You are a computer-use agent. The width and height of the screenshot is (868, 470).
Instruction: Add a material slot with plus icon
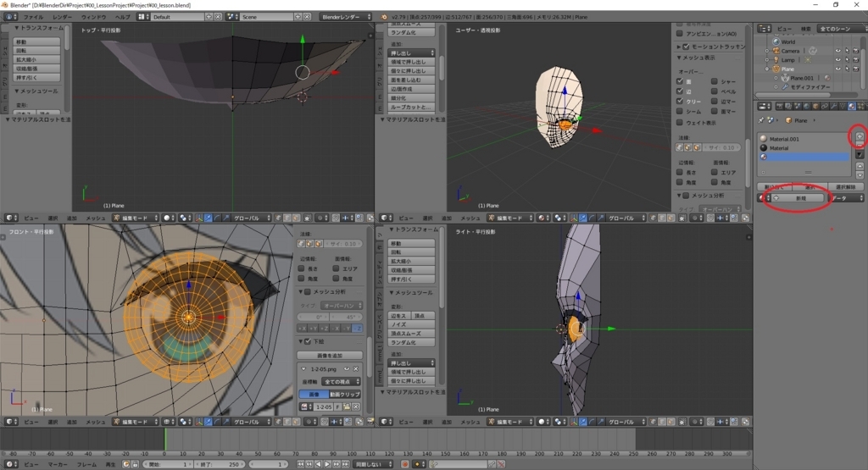(860, 136)
